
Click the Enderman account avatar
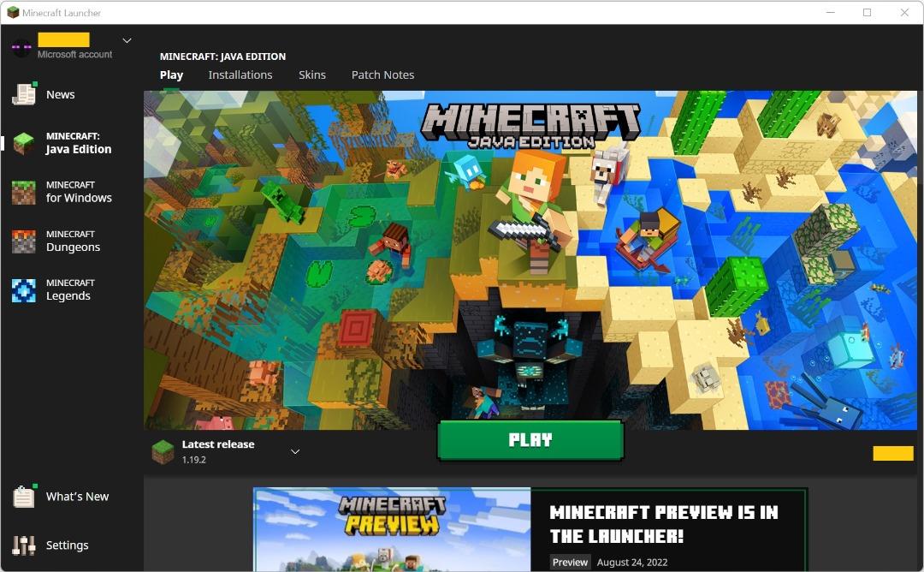tap(21, 47)
